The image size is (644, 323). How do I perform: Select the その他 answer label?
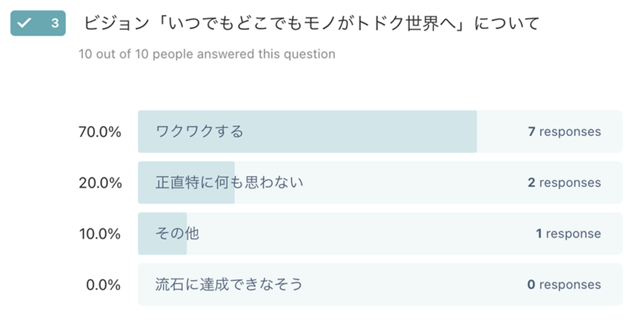pos(177,234)
